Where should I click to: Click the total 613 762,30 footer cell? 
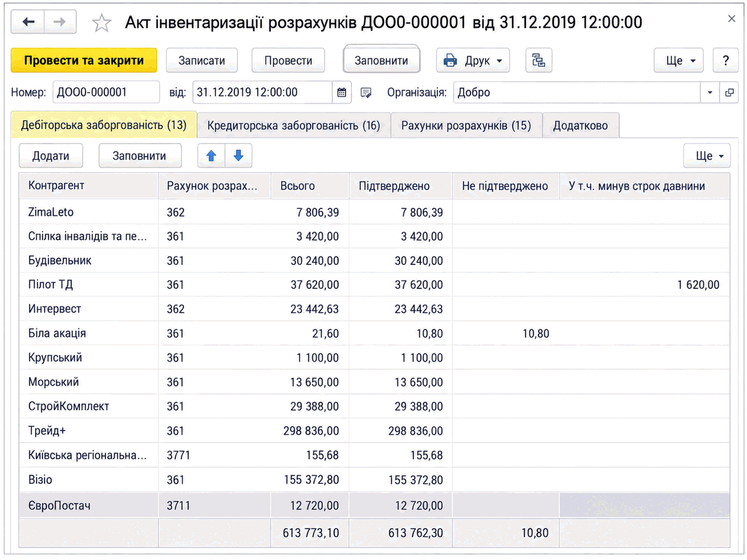401,533
